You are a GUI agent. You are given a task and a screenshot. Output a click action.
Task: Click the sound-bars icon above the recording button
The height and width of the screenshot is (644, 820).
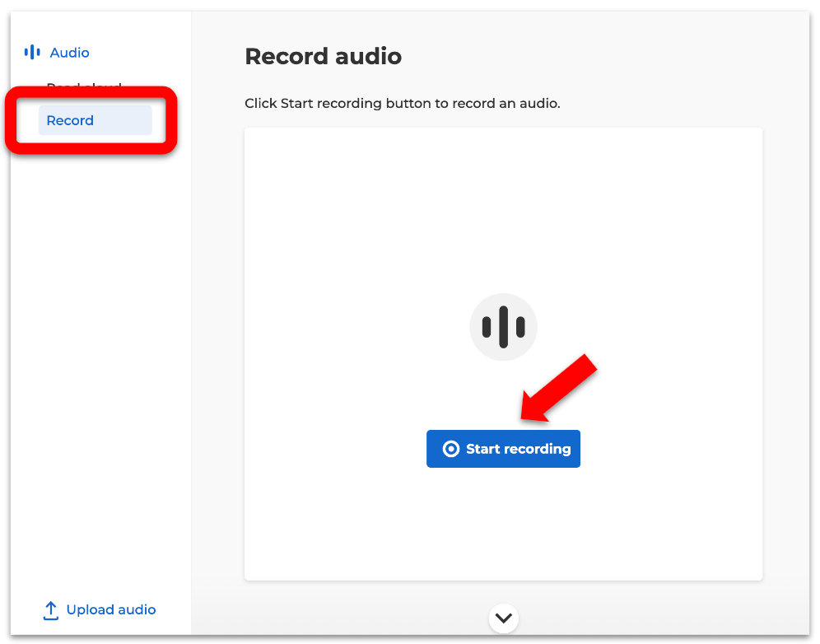tap(503, 327)
